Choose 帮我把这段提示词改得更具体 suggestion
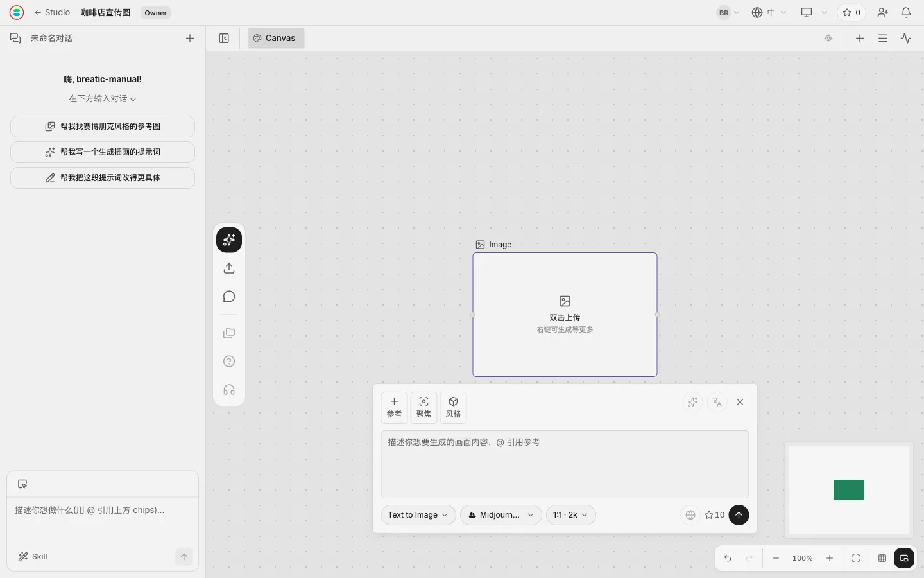 pyautogui.click(x=103, y=178)
